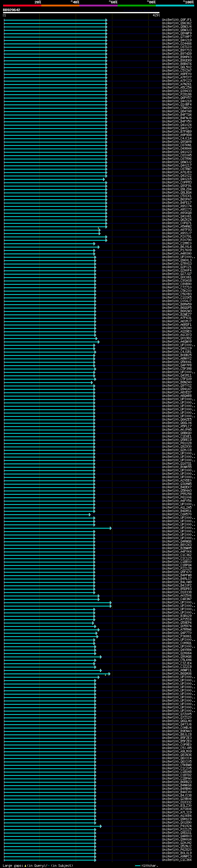Screen dimensions: 197x868
Task: Select hit label UniRef100_C1BU48
Action: click(177, 771)
